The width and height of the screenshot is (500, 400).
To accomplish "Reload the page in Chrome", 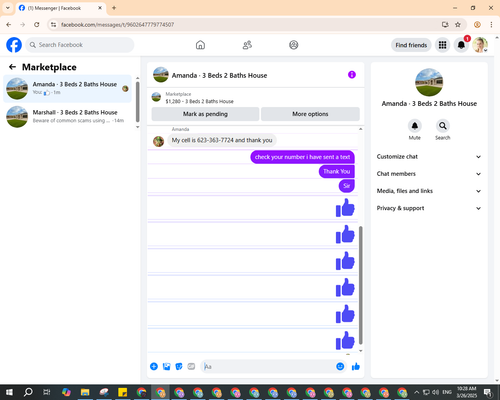I will coord(37,25).
